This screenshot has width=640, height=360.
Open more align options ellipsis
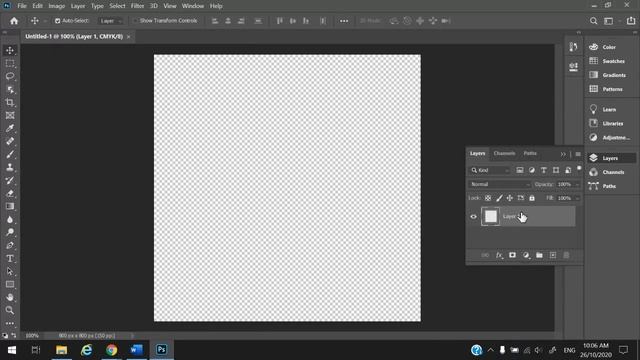pos(344,21)
